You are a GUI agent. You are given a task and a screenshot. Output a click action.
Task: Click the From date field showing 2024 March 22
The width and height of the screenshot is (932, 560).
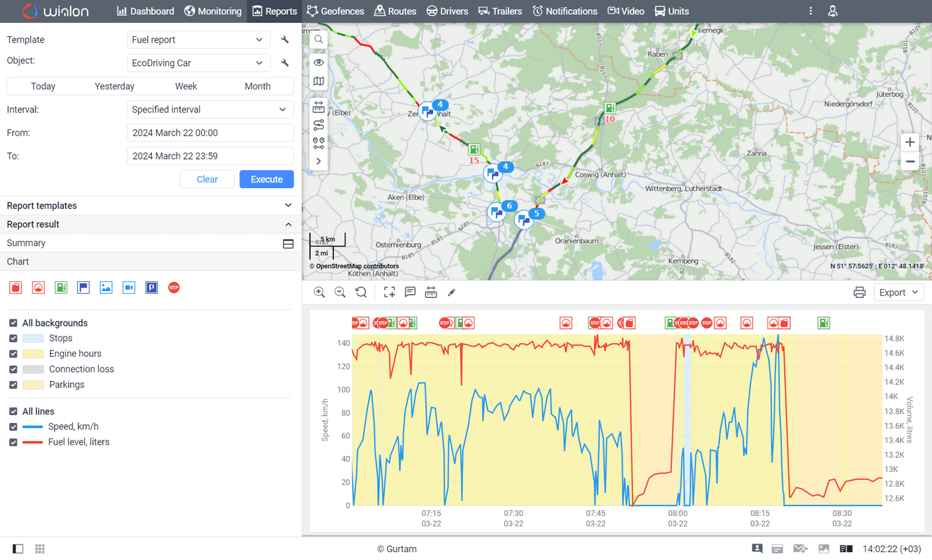click(210, 133)
